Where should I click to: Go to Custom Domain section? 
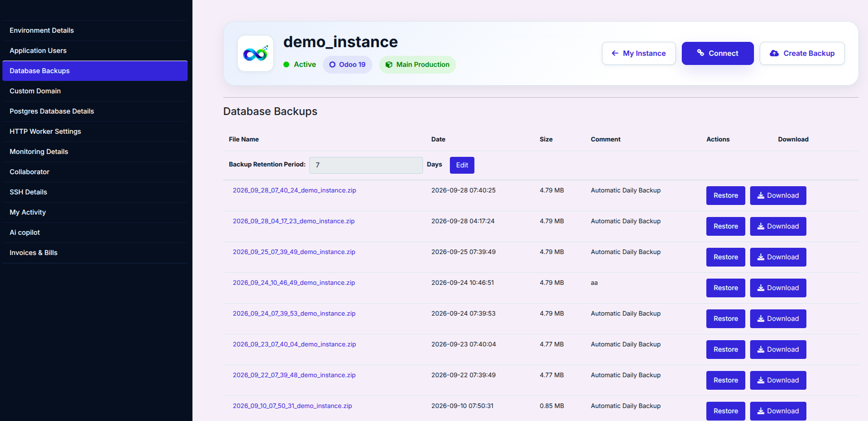pos(95,91)
